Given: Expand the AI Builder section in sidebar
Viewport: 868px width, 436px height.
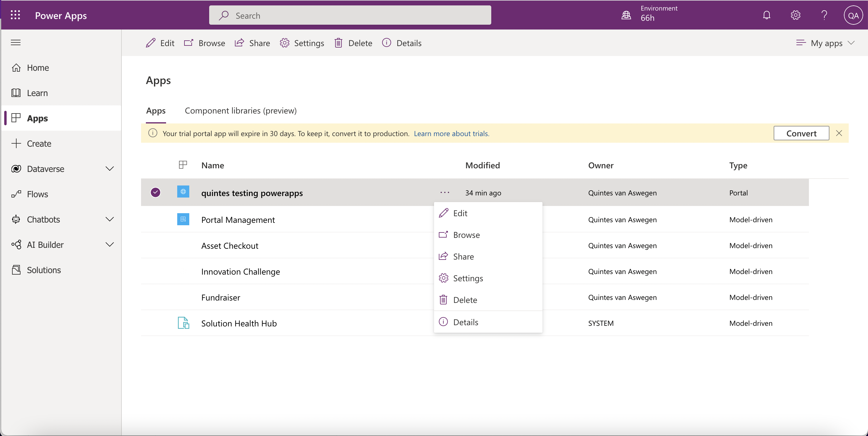Looking at the screenshot, I should pyautogui.click(x=110, y=245).
